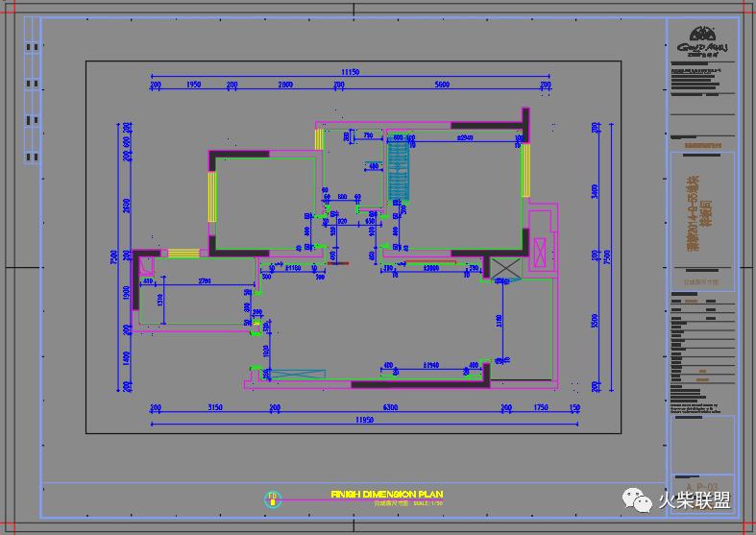Click the 1950 dimension label
756x535 pixels.
pyautogui.click(x=193, y=85)
